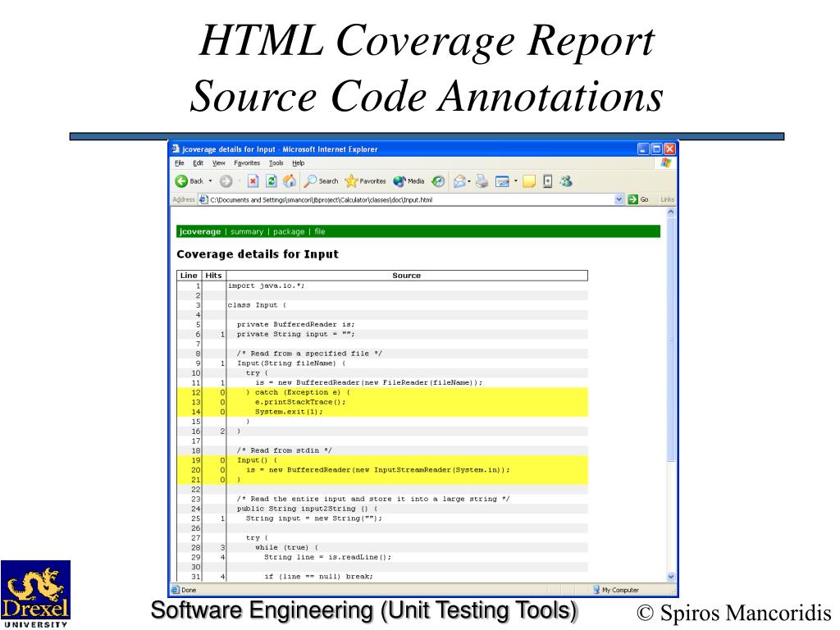Screen dimensions: 840x630
Task: Open the Messenger people icon
Action: (x=566, y=181)
